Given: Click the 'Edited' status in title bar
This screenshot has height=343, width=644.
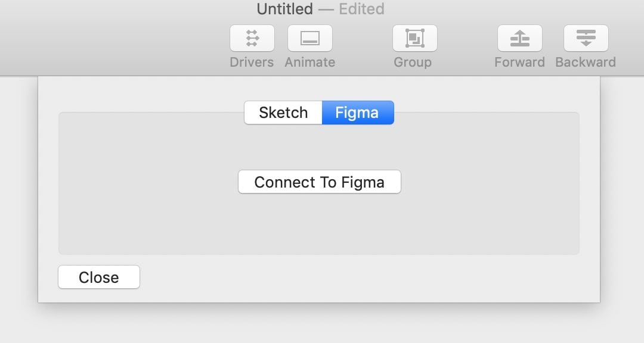Looking at the screenshot, I should [x=361, y=9].
